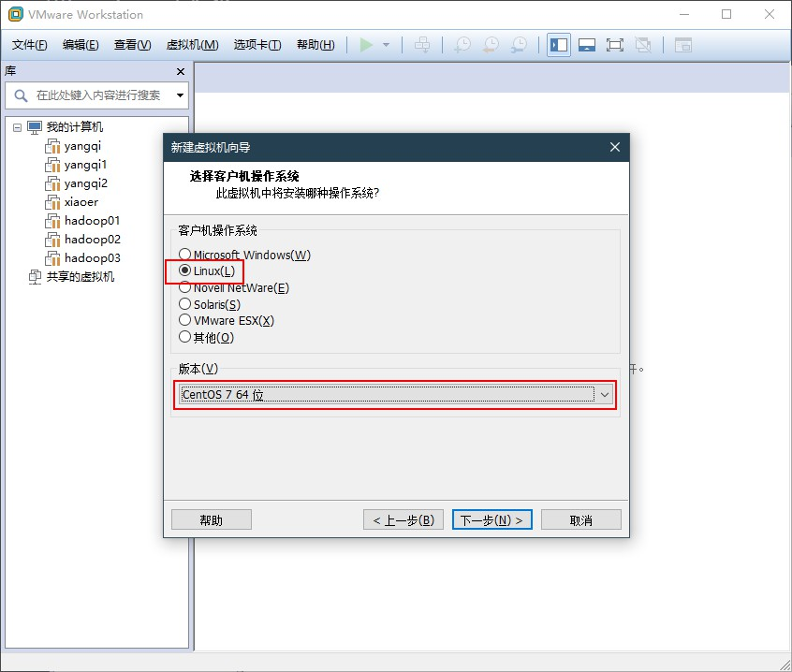Click the Power On virtual machine icon
The image size is (792, 672).
pos(366,44)
